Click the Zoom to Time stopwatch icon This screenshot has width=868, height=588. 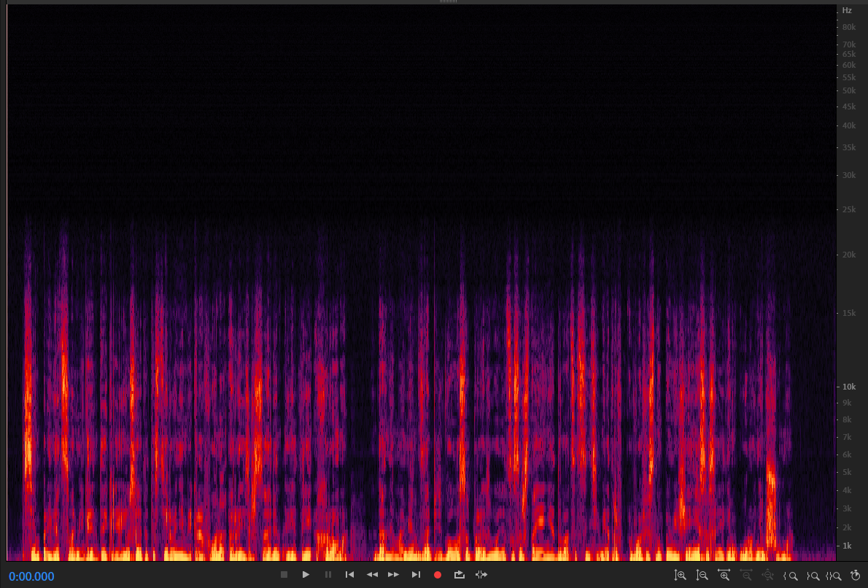(855, 576)
